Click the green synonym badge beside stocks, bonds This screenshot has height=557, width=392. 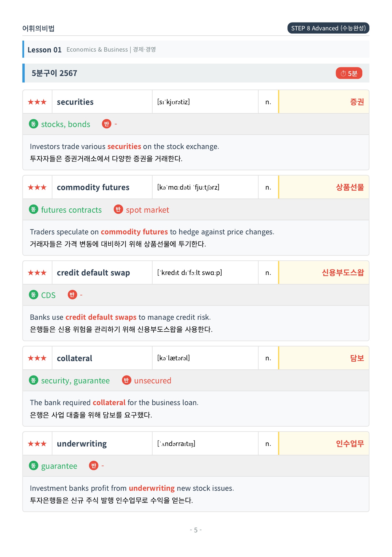click(33, 124)
